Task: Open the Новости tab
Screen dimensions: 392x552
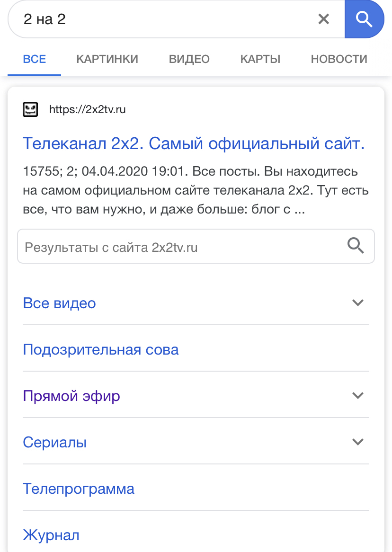Action: [x=339, y=59]
